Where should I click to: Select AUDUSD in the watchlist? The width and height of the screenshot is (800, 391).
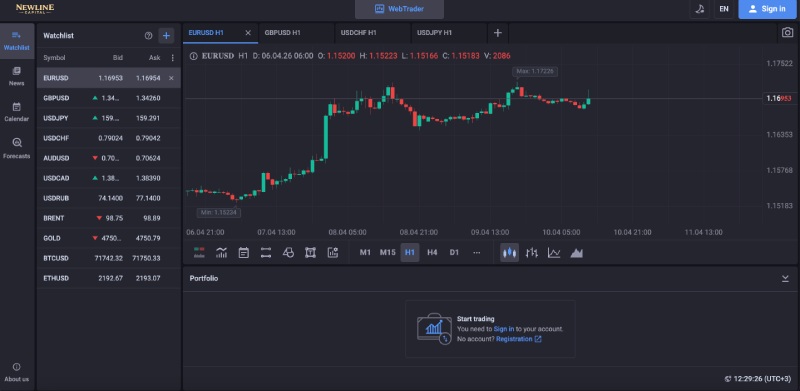pos(109,158)
